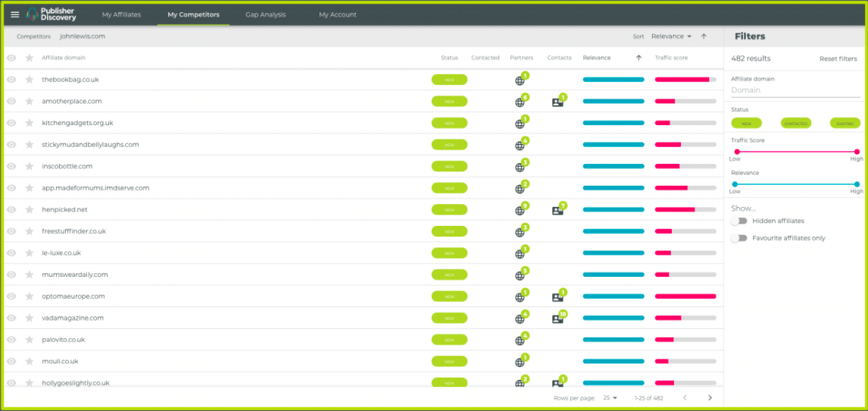View partners globe for henpicked.net

pos(520,211)
